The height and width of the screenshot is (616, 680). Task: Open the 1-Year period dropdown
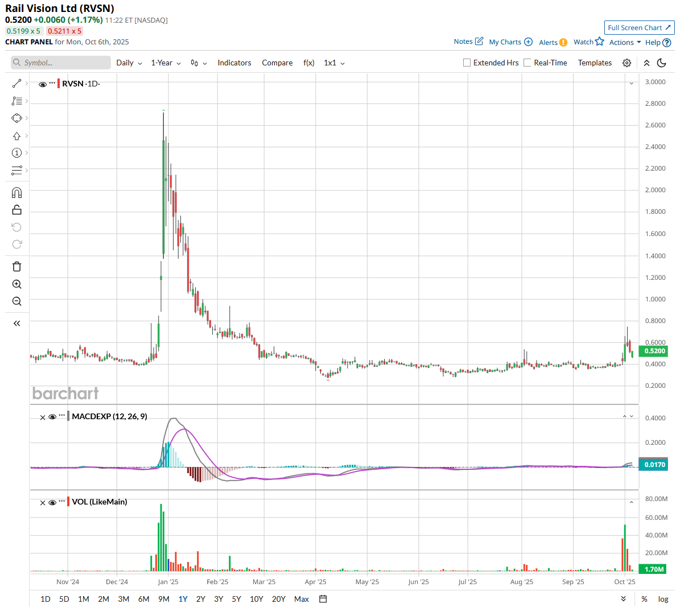[166, 63]
